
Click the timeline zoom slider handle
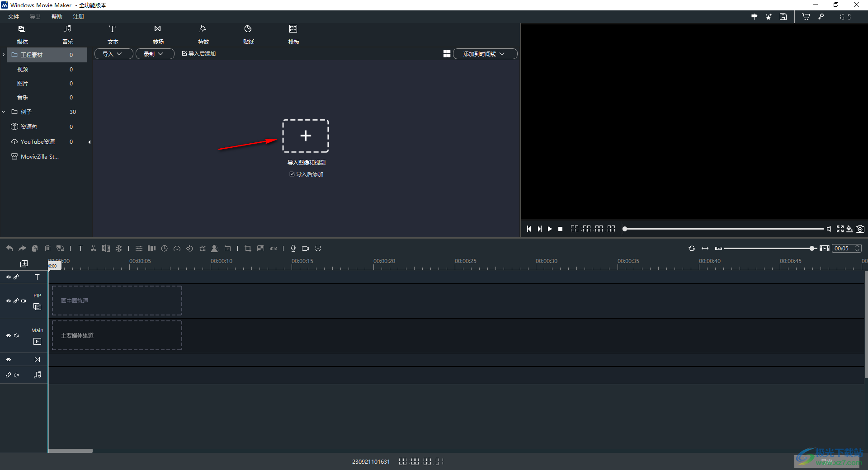click(x=812, y=249)
